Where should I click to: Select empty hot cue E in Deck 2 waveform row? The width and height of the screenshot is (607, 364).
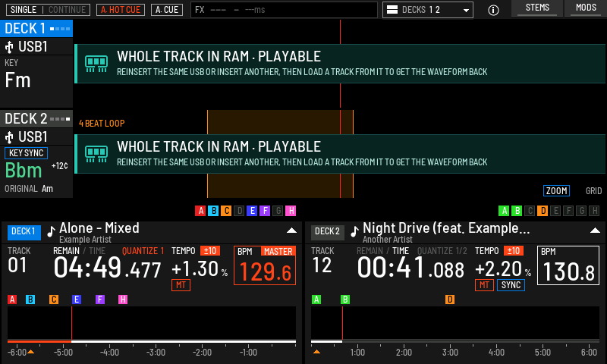click(555, 211)
